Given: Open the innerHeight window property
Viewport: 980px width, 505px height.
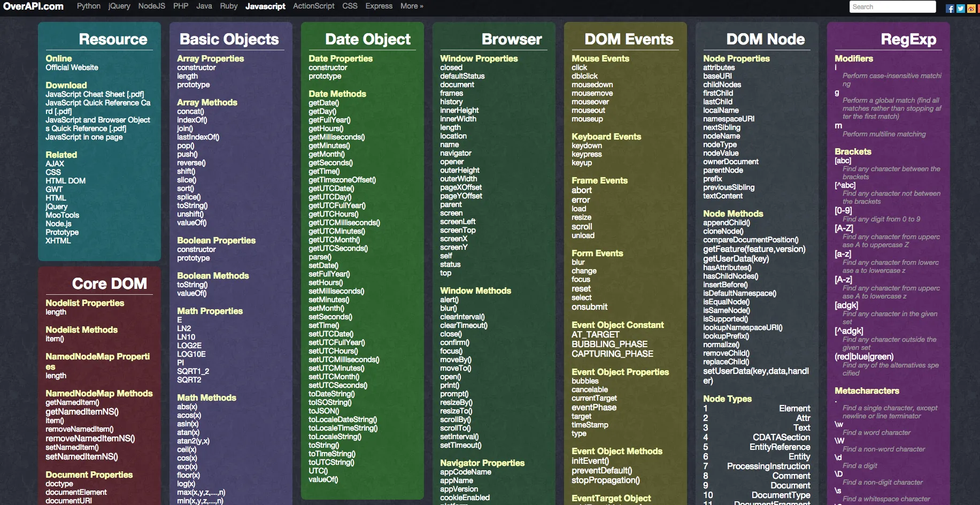Looking at the screenshot, I should (459, 110).
